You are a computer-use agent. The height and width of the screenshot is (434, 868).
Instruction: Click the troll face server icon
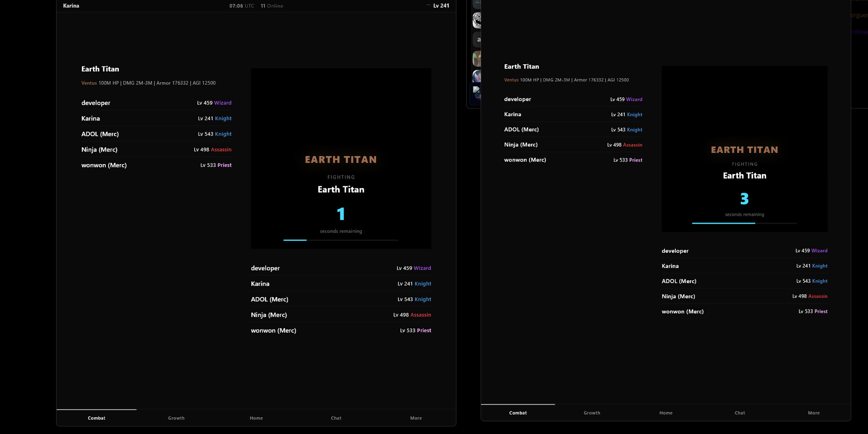coord(476,20)
